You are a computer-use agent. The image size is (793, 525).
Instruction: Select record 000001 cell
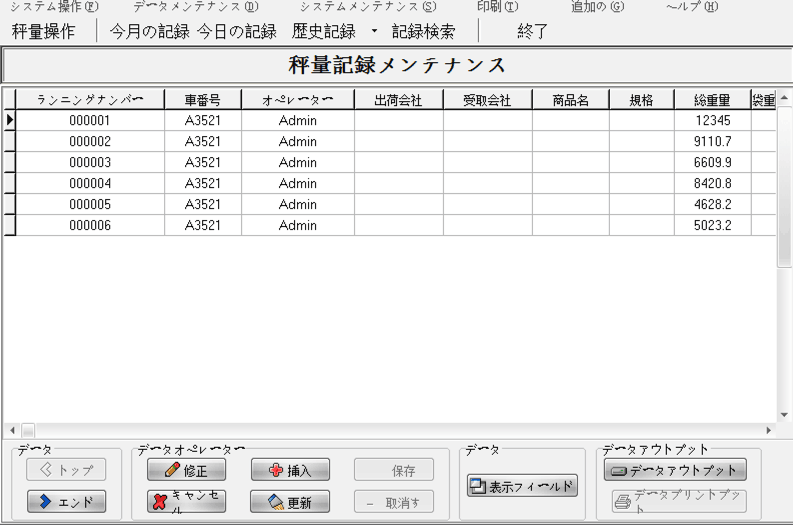(x=90, y=120)
